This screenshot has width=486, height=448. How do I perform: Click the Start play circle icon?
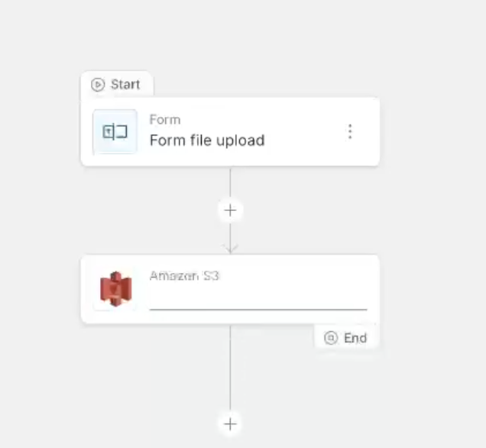[98, 85]
